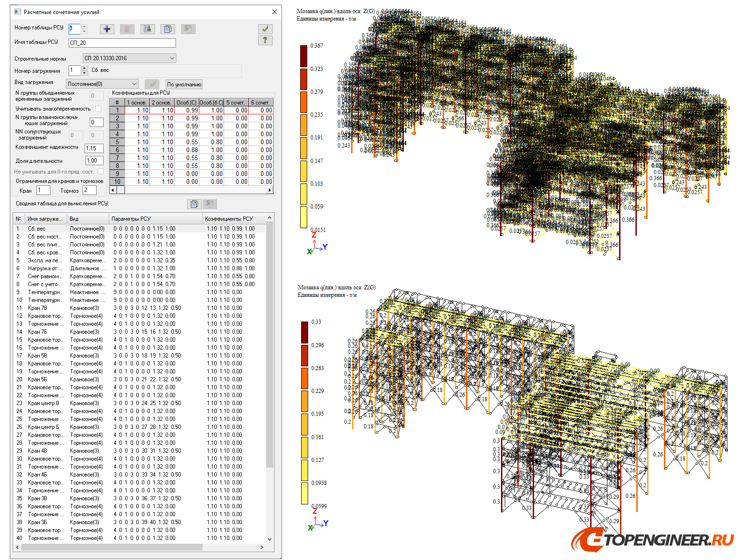
Task: Toggle Учитывать знакопеременность checkbox
Action: (98, 108)
